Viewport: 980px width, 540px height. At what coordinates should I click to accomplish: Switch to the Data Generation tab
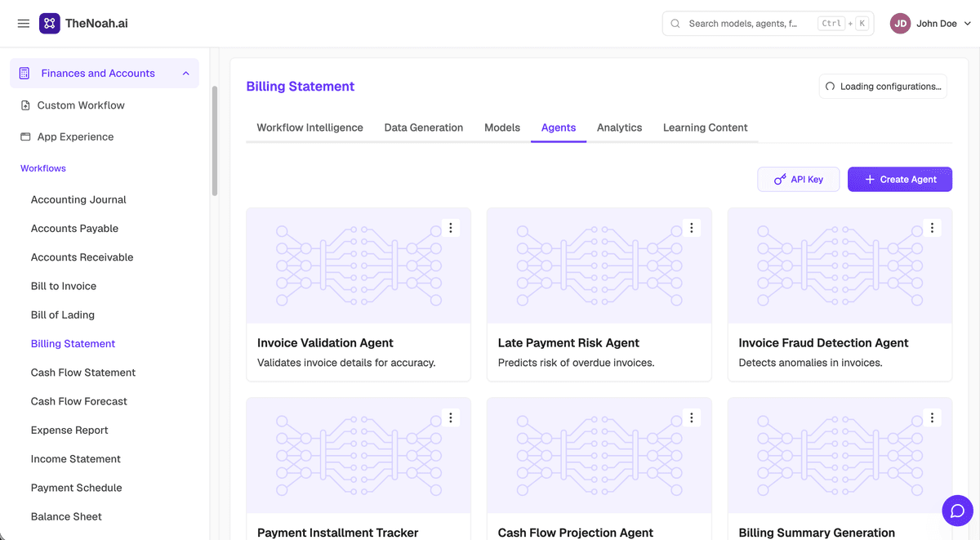click(424, 127)
